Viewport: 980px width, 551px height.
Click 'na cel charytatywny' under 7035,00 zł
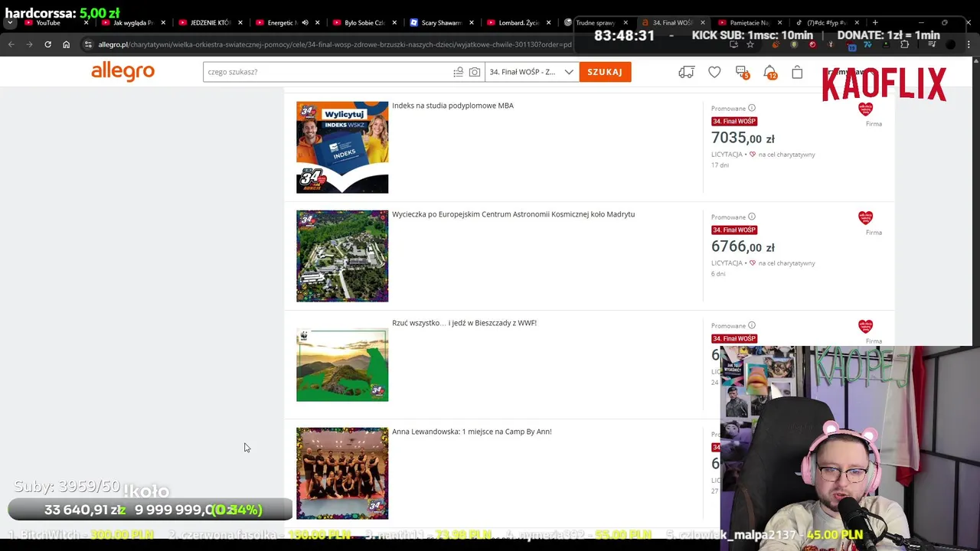pos(786,155)
